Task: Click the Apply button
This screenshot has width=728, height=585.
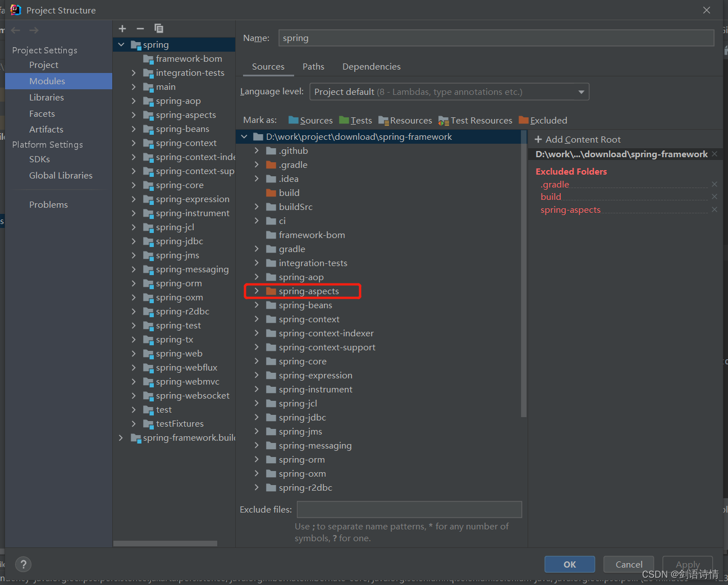Action: click(688, 564)
